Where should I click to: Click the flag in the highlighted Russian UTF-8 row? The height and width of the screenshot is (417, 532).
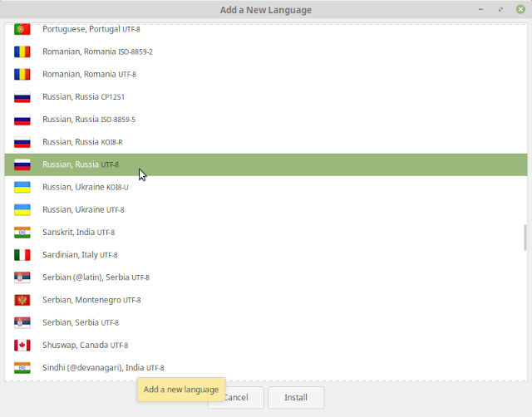point(22,164)
